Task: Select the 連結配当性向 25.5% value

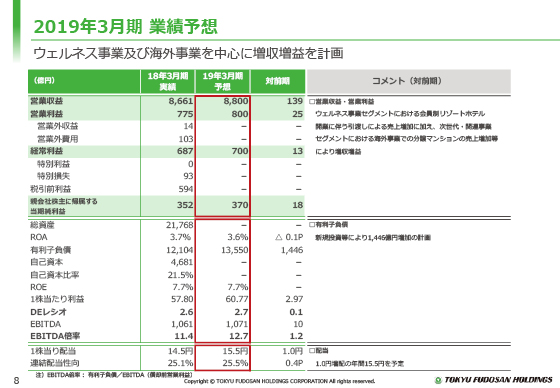Action: point(235,364)
